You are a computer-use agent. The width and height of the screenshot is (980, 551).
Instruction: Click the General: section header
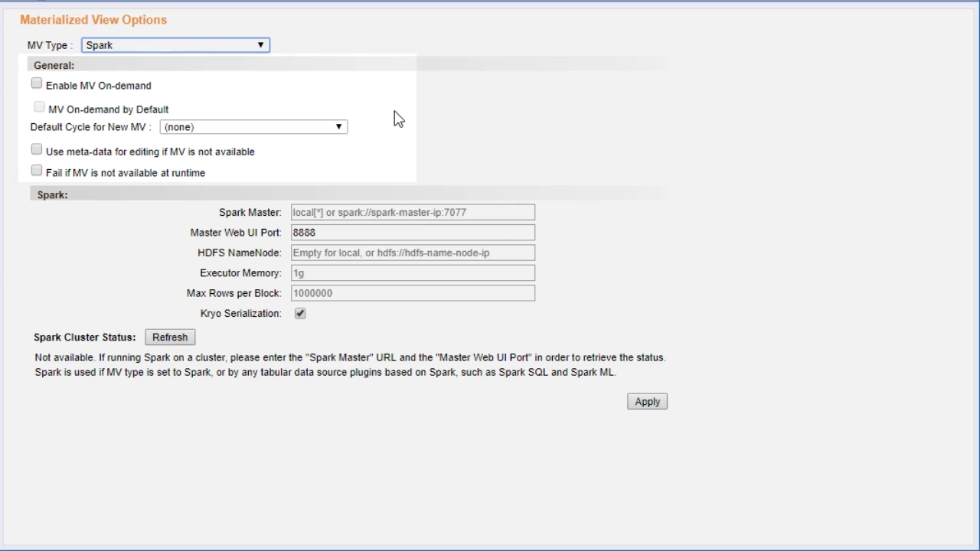54,66
